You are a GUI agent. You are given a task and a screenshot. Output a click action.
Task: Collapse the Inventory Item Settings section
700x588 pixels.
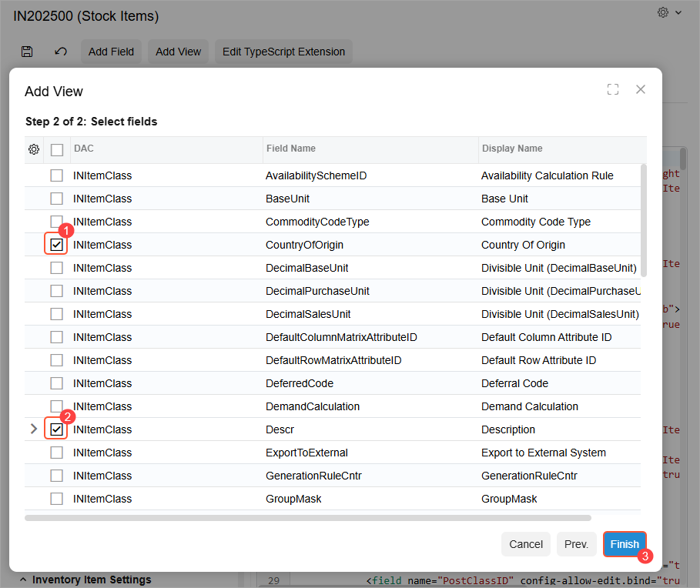[23, 580]
